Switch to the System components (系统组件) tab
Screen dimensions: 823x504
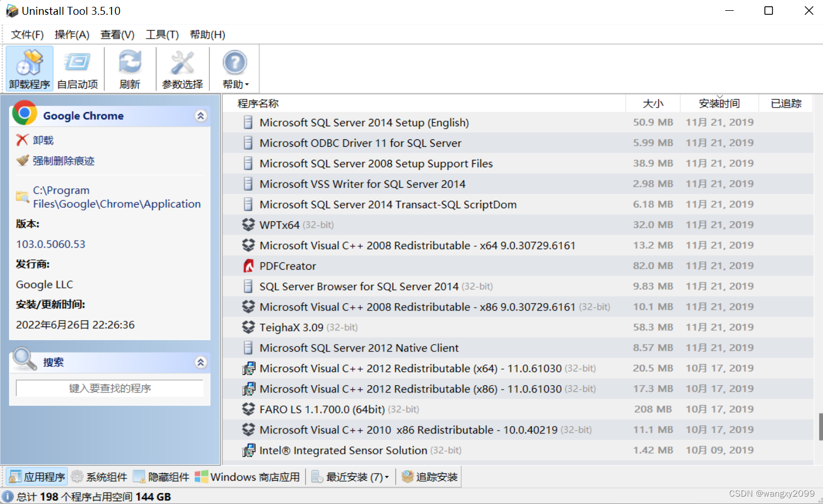(x=99, y=477)
